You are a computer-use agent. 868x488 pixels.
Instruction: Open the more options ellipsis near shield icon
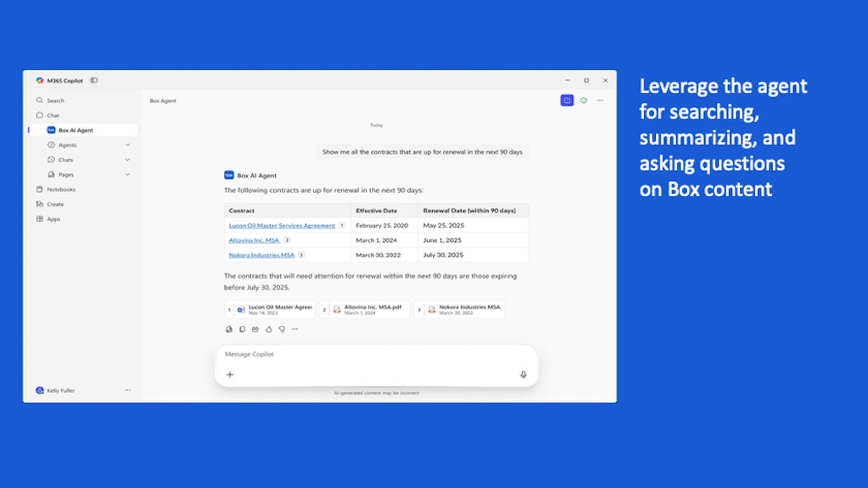[x=600, y=100]
